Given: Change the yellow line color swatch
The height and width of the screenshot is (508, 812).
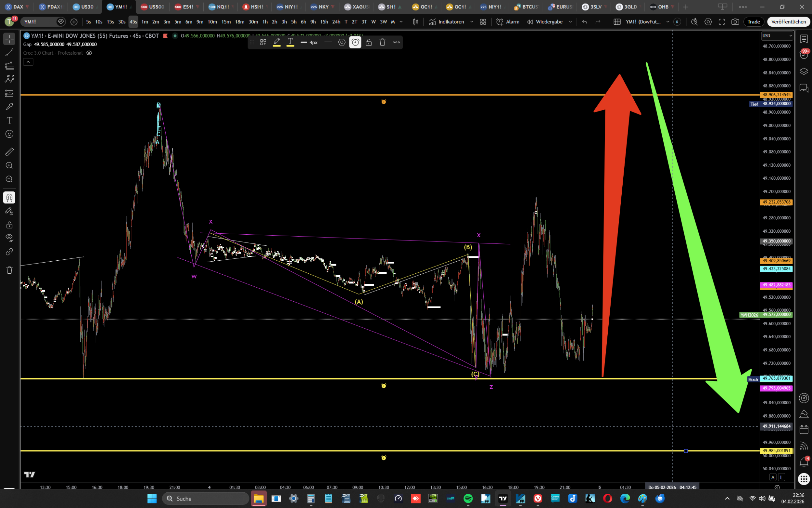Looking at the screenshot, I should tap(277, 42).
